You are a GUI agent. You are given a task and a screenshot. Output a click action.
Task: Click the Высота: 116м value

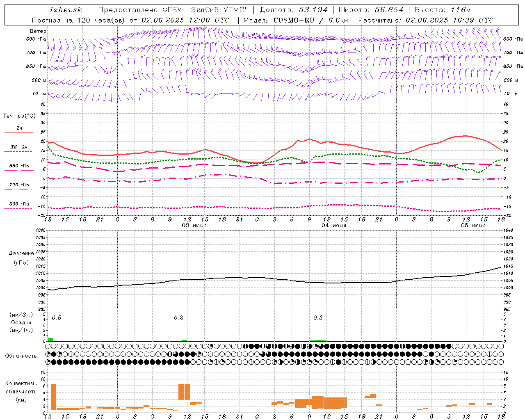443,10
